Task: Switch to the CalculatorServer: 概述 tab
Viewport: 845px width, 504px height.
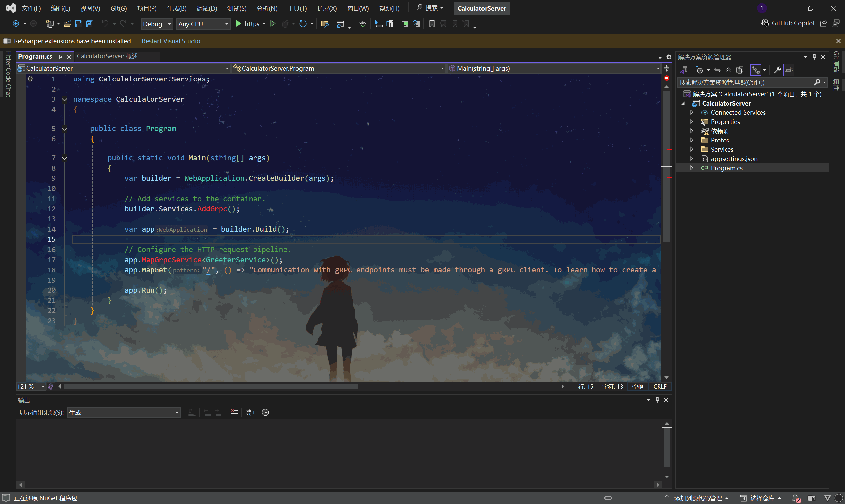Action: pyautogui.click(x=107, y=56)
